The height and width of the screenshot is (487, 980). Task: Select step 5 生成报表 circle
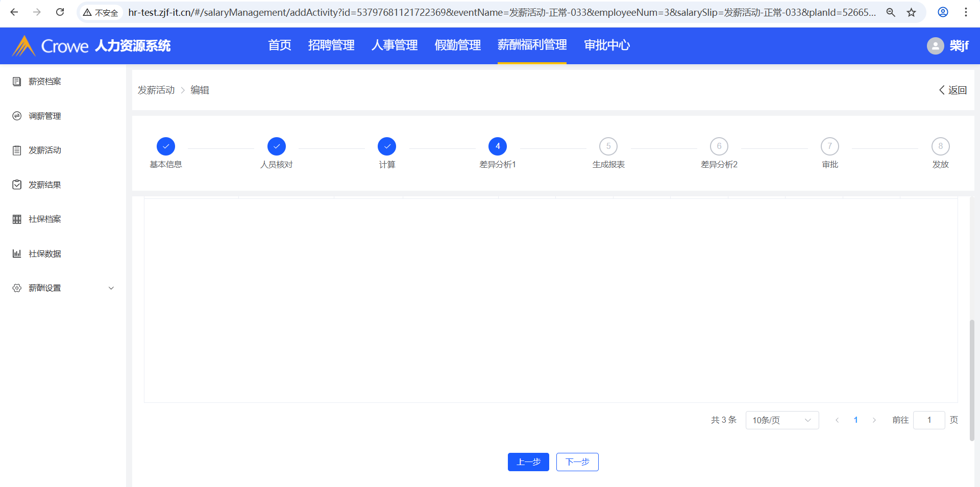[x=608, y=146]
